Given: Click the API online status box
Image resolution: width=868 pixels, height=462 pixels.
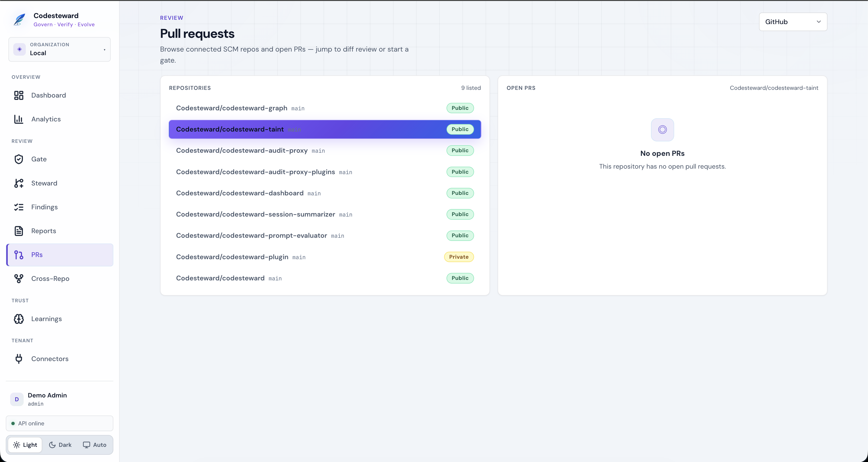Looking at the screenshot, I should coord(60,424).
